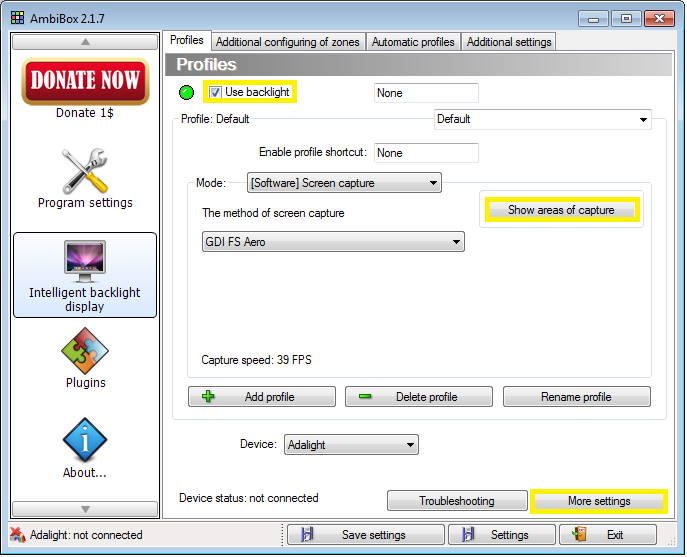Click the floppy icon on the Settings button

pos(468,535)
